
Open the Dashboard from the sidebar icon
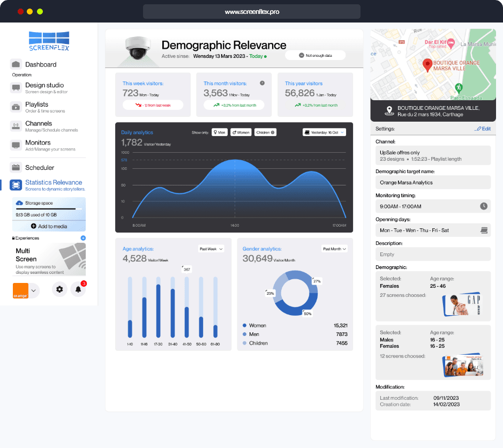coord(17,64)
